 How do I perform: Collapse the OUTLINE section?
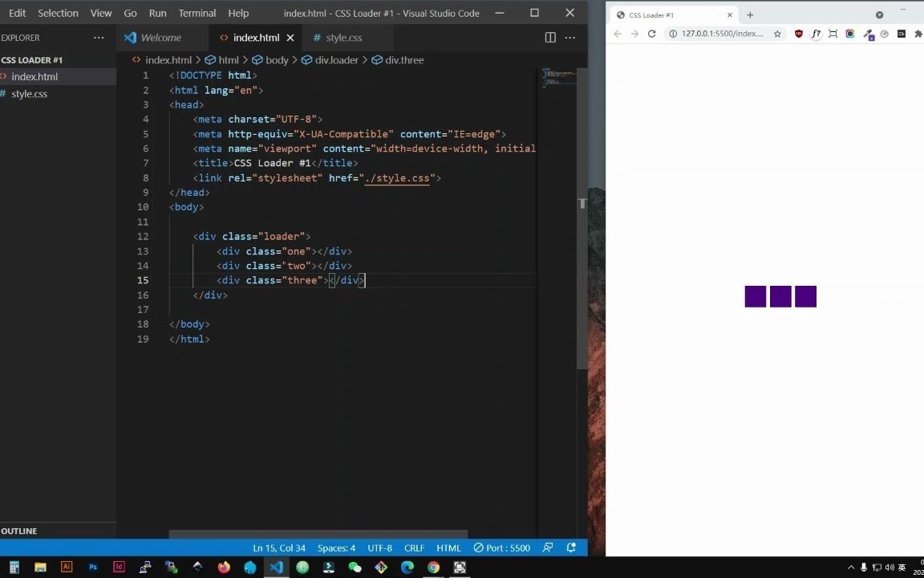click(19, 531)
